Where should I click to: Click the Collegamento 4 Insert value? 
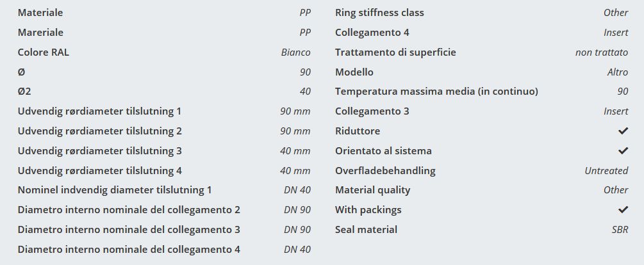[x=616, y=33]
